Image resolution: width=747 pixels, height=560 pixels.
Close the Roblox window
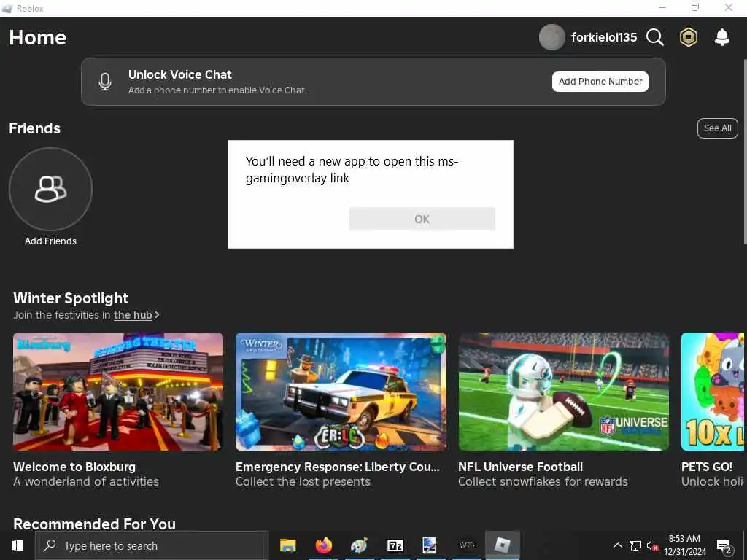[x=729, y=7]
